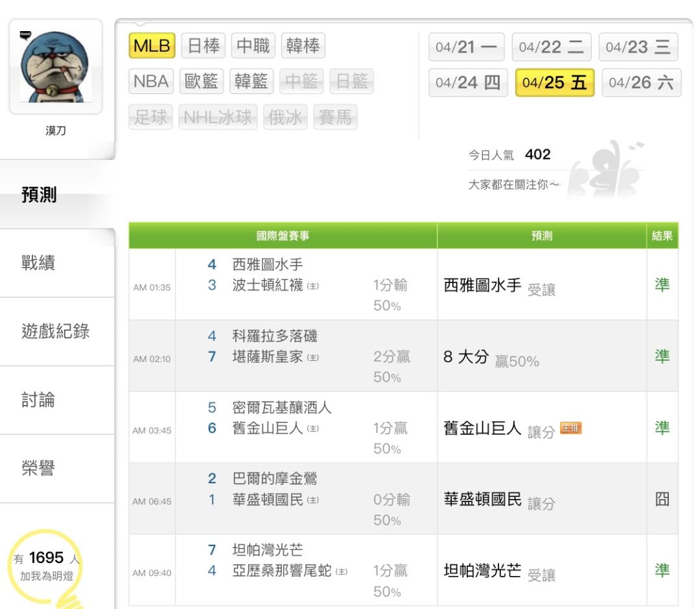The width and height of the screenshot is (700, 609).
Task: Open 戰績 in the sidebar
Action: click(39, 263)
